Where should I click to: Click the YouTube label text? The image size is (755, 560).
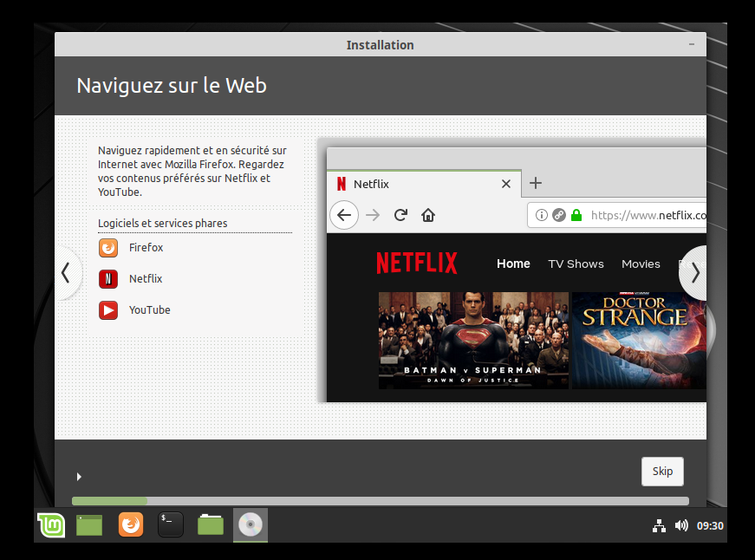(149, 310)
